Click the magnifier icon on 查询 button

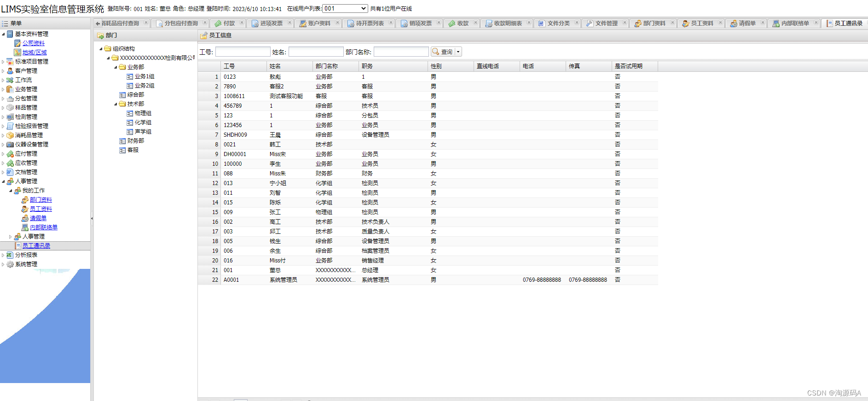point(435,52)
